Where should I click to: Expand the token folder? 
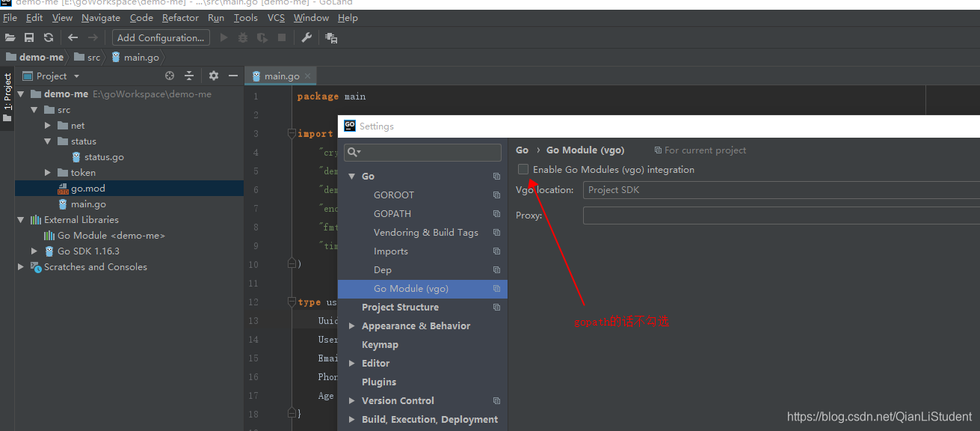pyautogui.click(x=48, y=173)
